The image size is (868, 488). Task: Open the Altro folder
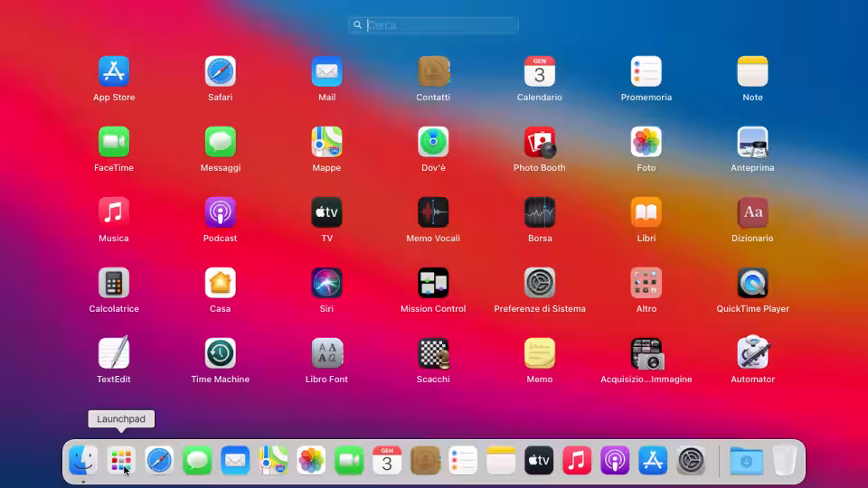coord(646,283)
